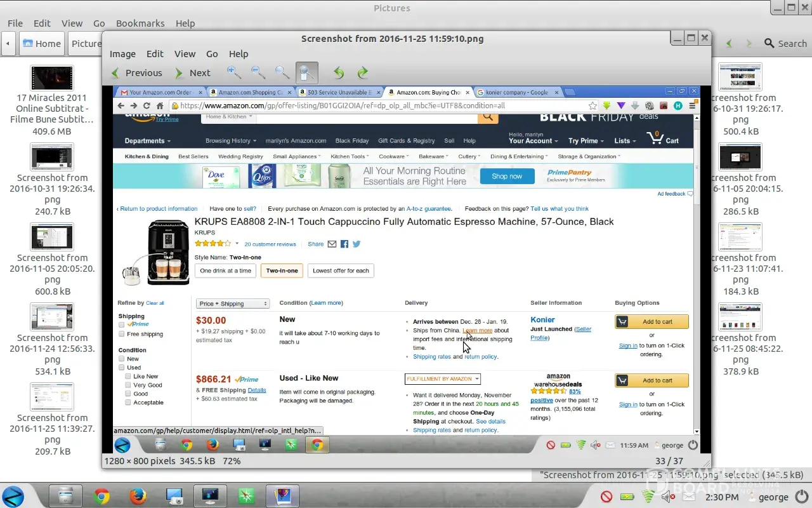Screen dimensions: 812x508
Task: Toggle the highlighted Best Fit zoom button
Action: pyautogui.click(x=307, y=73)
